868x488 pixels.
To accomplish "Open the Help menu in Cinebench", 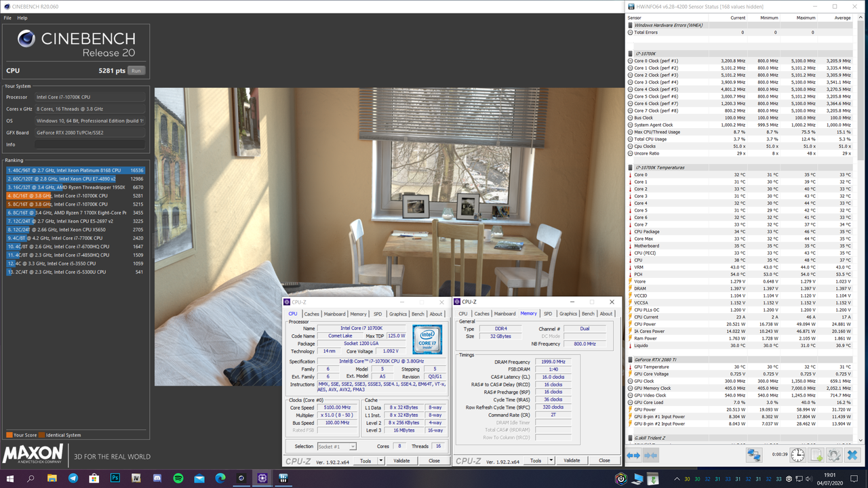I will (22, 18).
